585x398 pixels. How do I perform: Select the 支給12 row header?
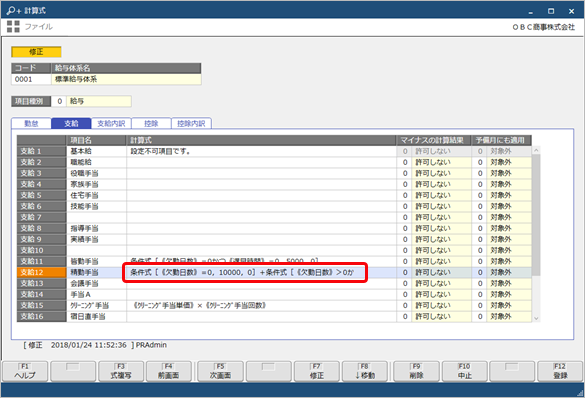[41, 272]
